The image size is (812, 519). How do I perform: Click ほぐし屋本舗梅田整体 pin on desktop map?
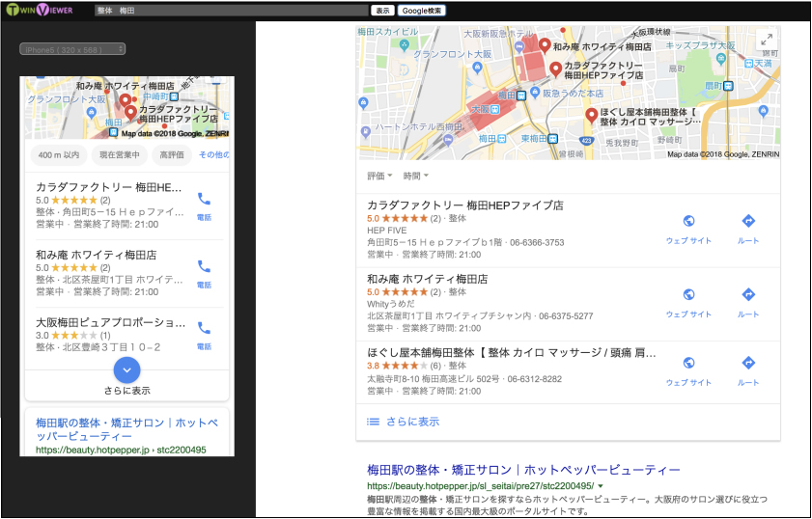click(592, 116)
